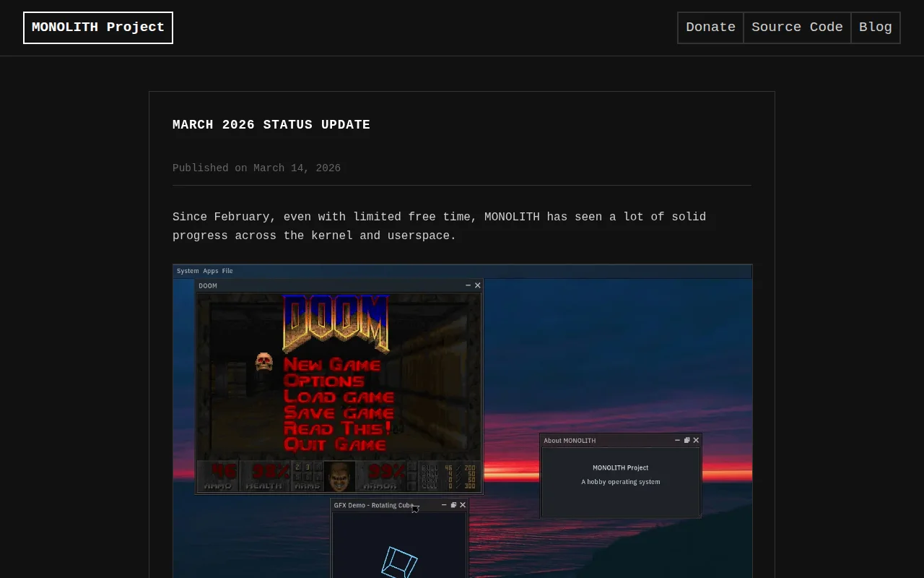This screenshot has width=924, height=578.
Task: Click the Doomguy face in the status bar
Action: [339, 476]
